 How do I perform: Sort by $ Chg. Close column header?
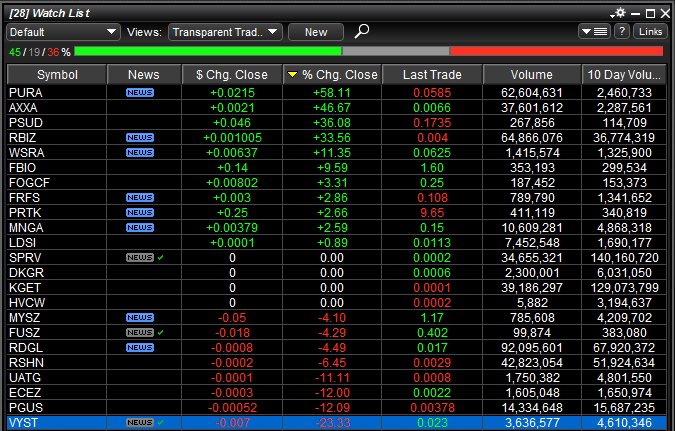pos(232,74)
